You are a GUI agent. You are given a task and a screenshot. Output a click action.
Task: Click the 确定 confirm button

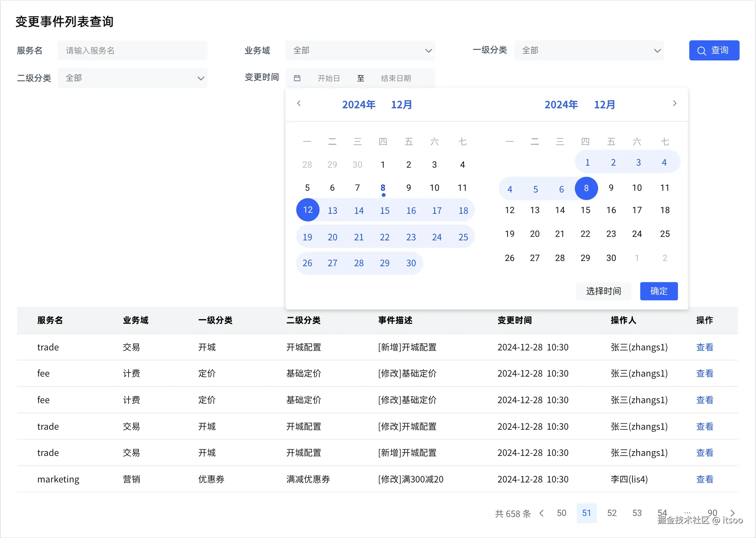pyautogui.click(x=659, y=291)
